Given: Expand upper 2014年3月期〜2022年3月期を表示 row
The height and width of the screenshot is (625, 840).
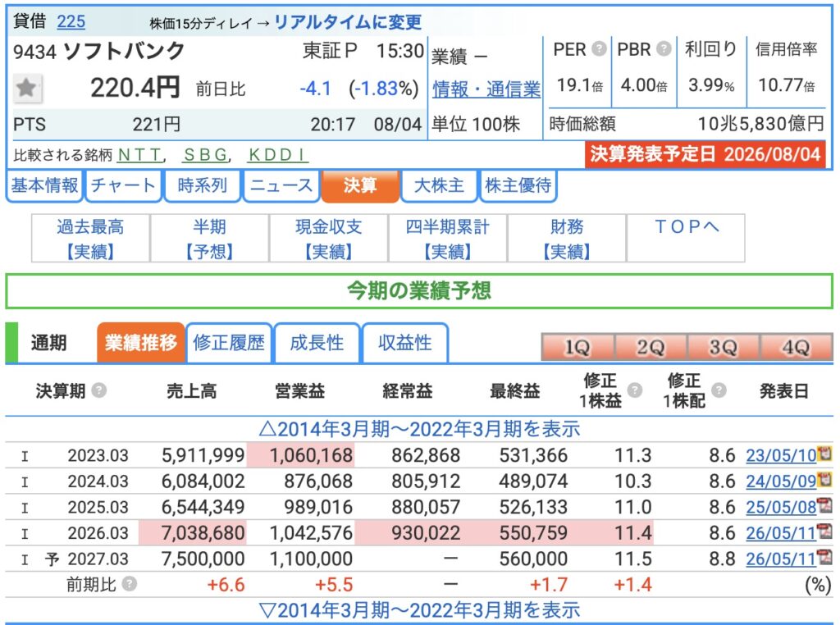Looking at the screenshot, I should [x=419, y=429].
